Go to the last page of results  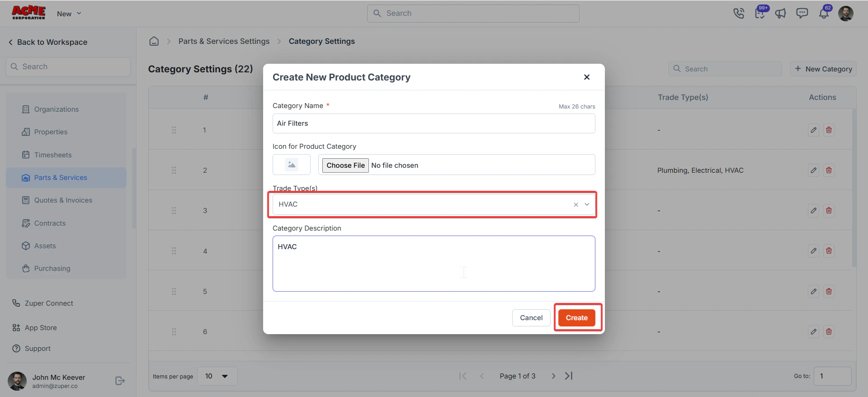click(569, 376)
